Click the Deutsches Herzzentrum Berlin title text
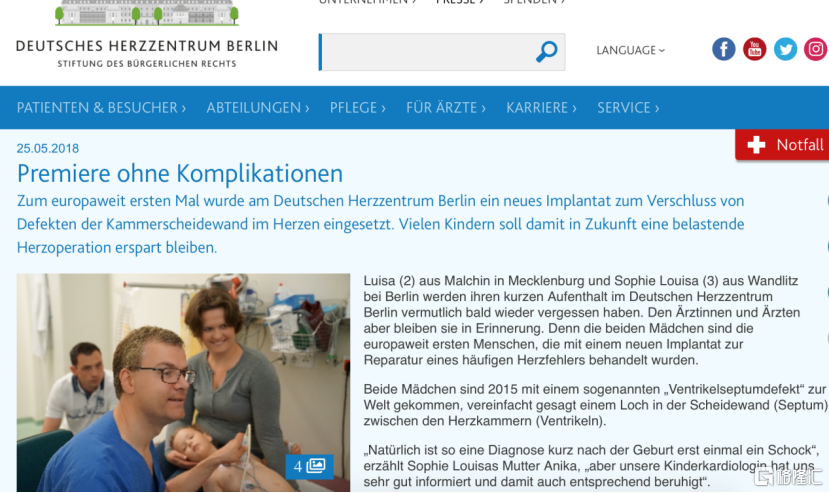Image resolution: width=829 pixels, height=493 pixels. coord(146,46)
